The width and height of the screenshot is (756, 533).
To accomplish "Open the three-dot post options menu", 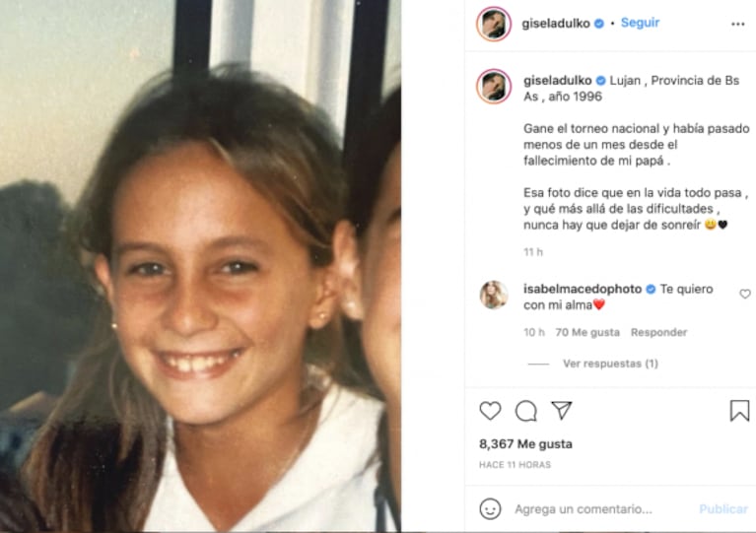I will click(x=737, y=24).
